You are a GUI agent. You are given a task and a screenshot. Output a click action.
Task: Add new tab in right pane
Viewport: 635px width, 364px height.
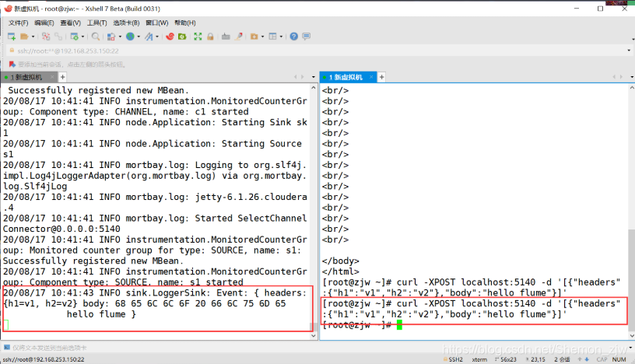(381, 77)
